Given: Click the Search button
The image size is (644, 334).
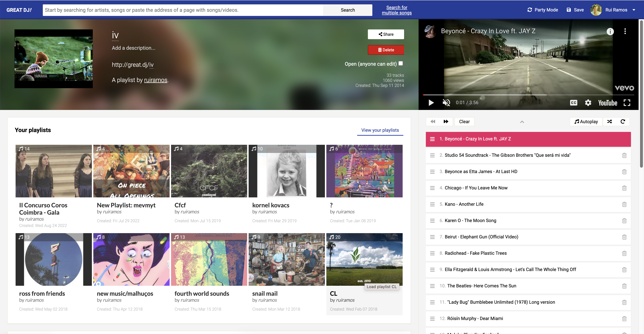Looking at the screenshot, I should click(348, 10).
